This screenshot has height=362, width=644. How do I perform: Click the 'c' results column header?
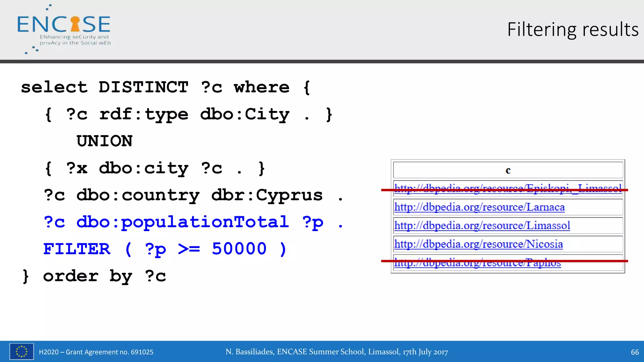pos(508,170)
